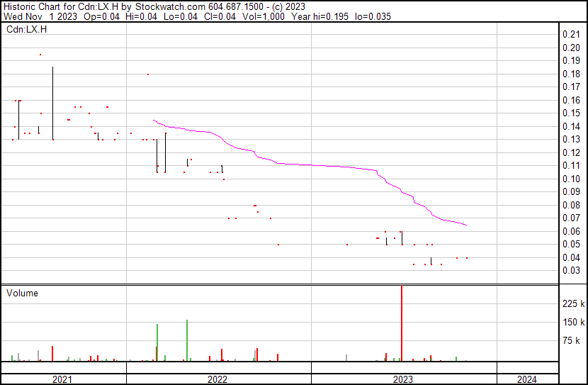
Task: Click the tallest red volume bar in 2023
Action: (x=402, y=323)
